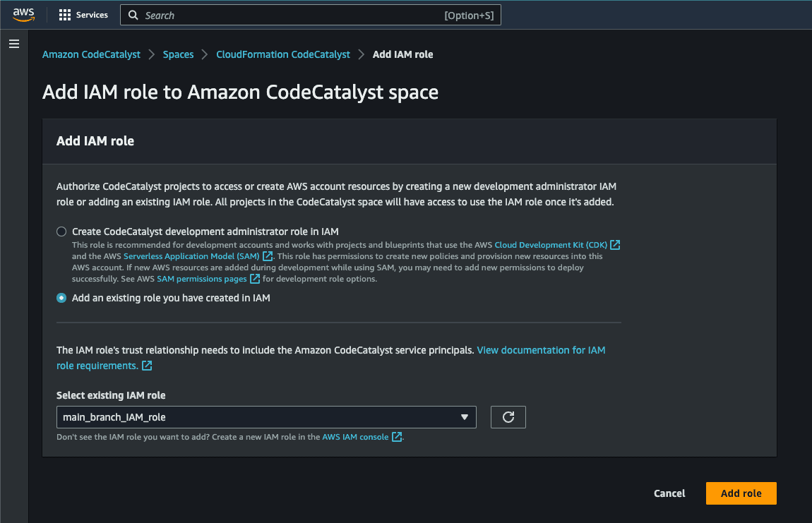Click the AWS logo icon
Screen dimensions: 812x523
[24, 15]
